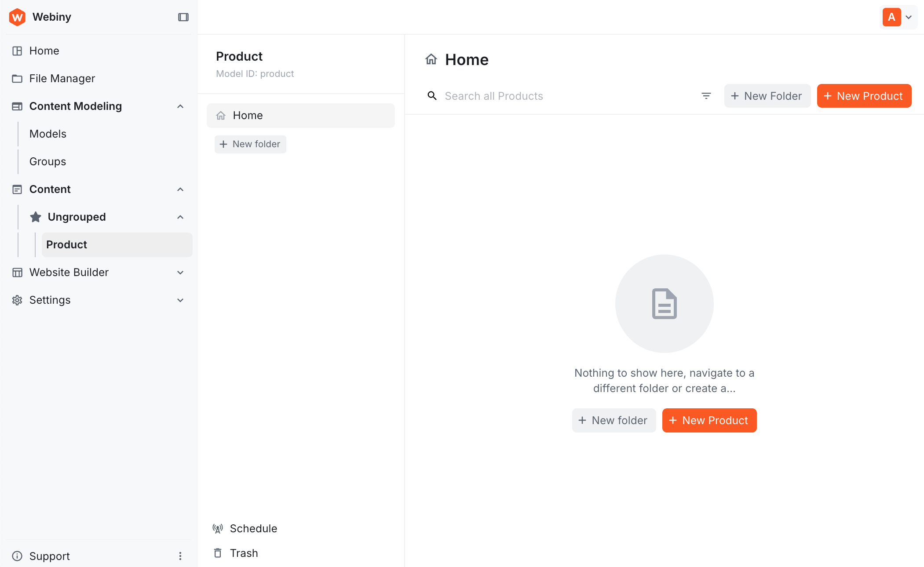Open the account dropdown arrow
924x567 pixels.
(909, 17)
